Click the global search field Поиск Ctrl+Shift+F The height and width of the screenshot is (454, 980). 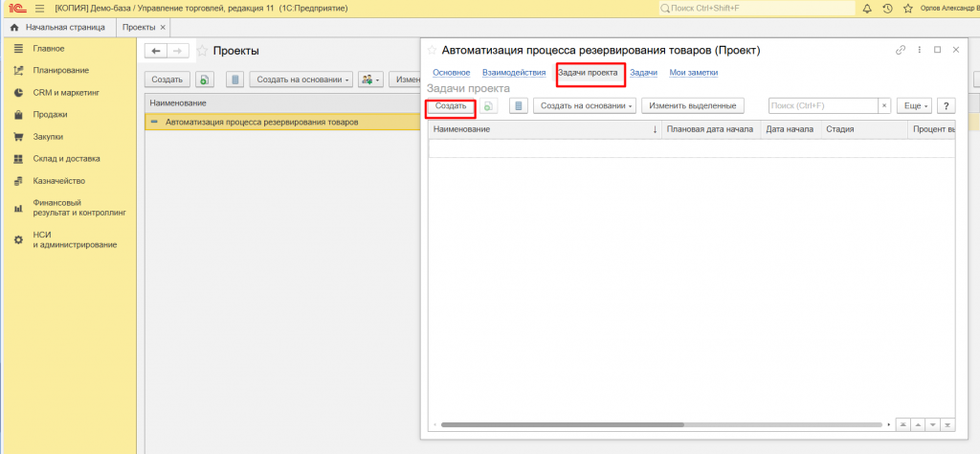[757, 9]
